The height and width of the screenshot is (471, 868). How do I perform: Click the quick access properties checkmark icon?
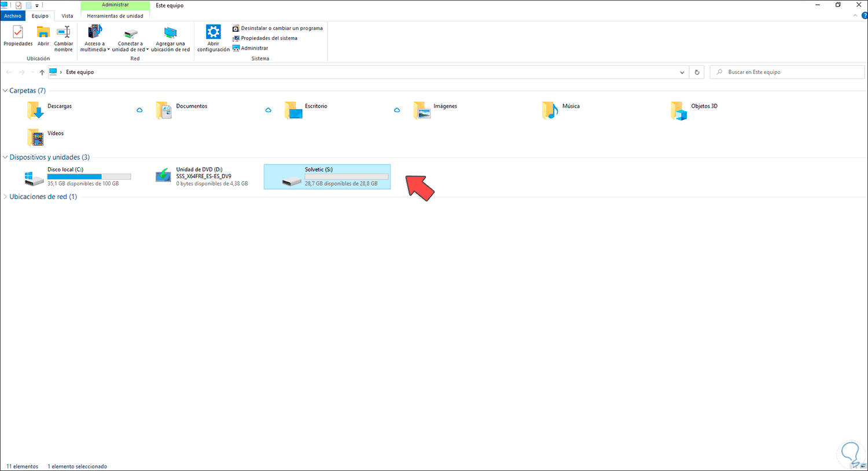click(19, 5)
